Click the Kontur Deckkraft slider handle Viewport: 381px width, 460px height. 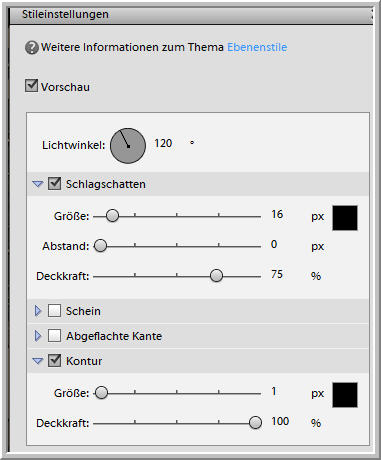coord(255,423)
